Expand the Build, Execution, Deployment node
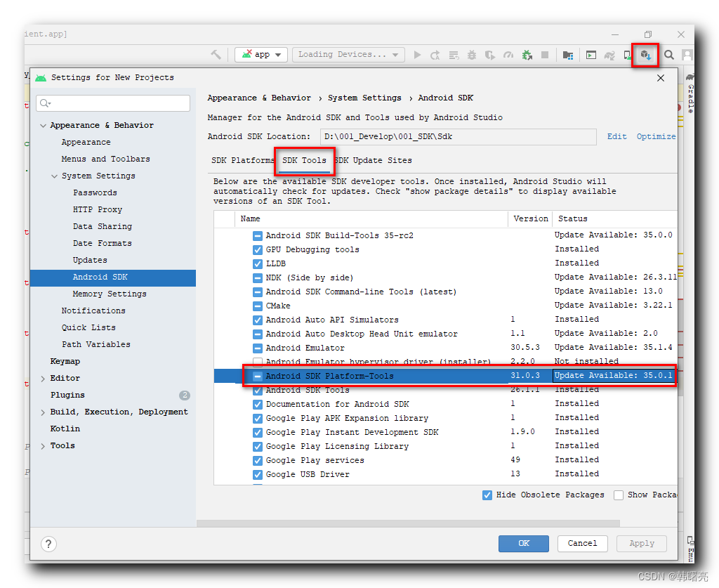 (x=43, y=412)
